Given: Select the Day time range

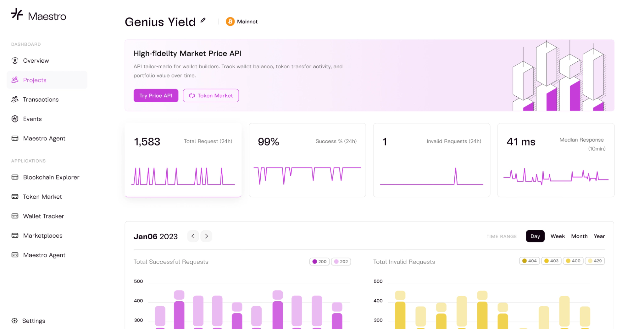Looking at the screenshot, I should coord(535,236).
